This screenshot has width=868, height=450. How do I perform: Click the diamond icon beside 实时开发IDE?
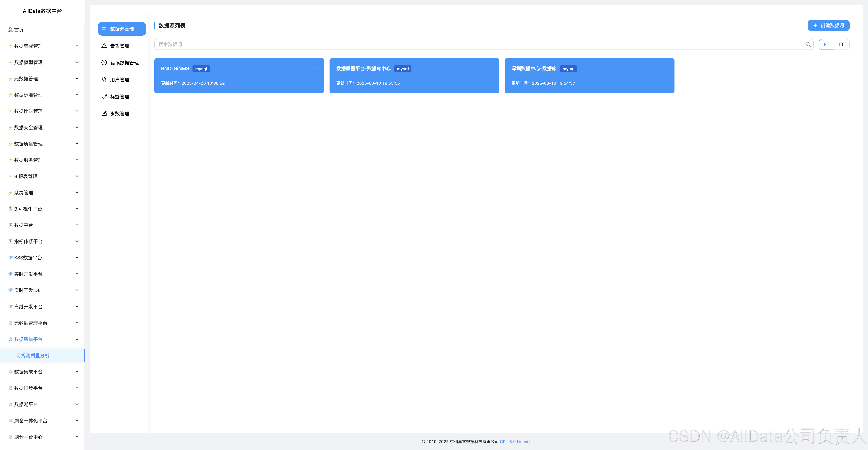(x=11, y=290)
